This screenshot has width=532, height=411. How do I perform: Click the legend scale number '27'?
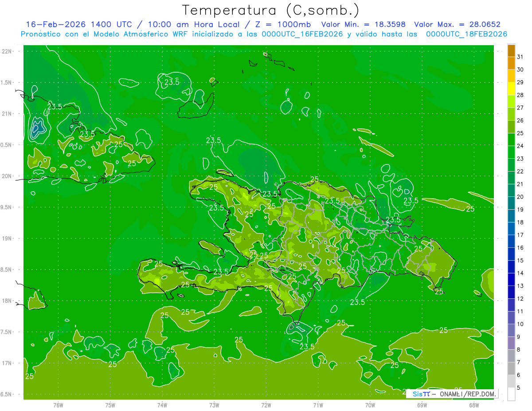(x=520, y=108)
